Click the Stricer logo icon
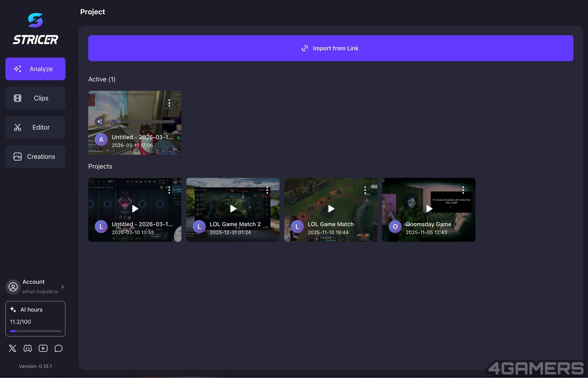The width and height of the screenshot is (588, 378). coord(35,20)
